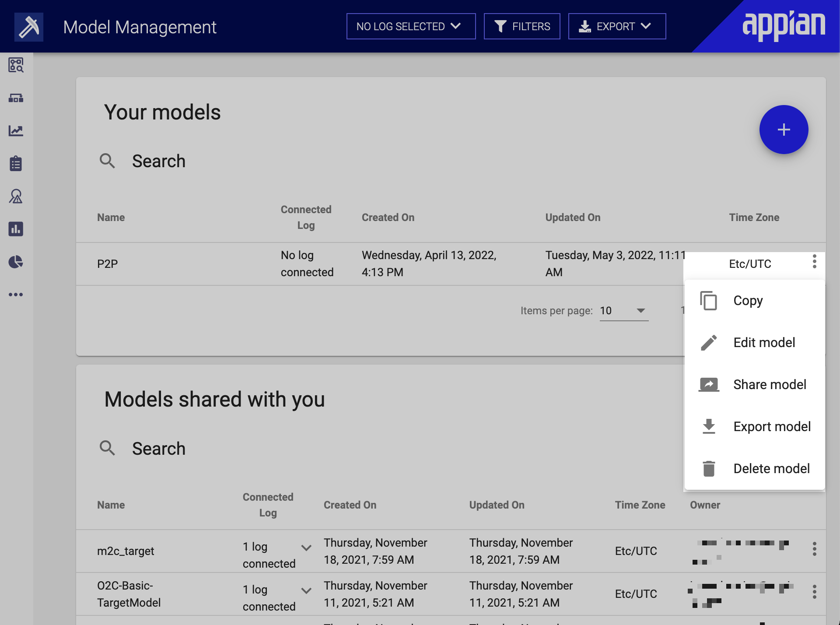Click 'Wednesday, April 13, 2022, 4:13 PM' cell

tap(429, 263)
